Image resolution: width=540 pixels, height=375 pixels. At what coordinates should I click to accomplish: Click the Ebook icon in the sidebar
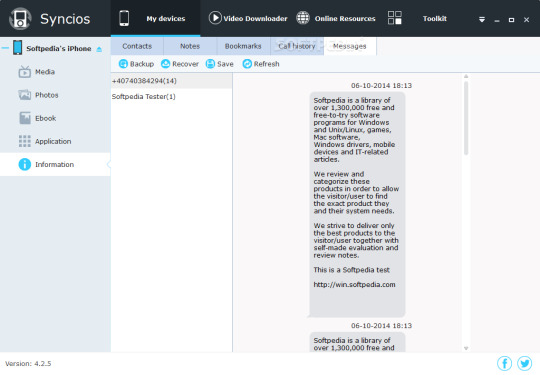25,118
